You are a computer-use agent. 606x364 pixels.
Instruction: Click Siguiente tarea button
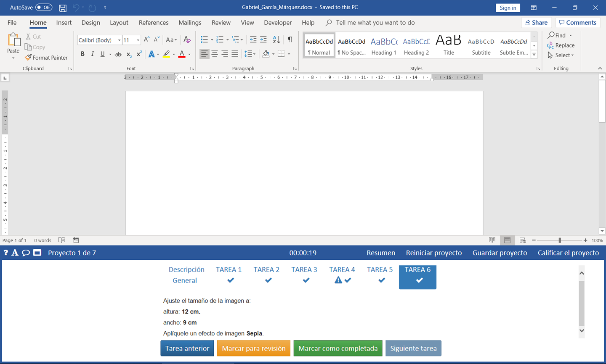[x=413, y=348]
